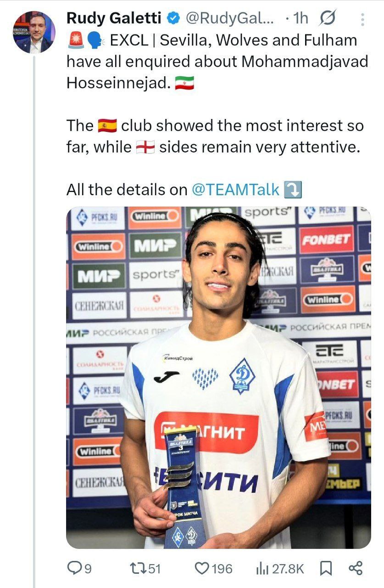The image size is (384, 588).
Task: Tap the retweet icon
Action: pos(139,568)
